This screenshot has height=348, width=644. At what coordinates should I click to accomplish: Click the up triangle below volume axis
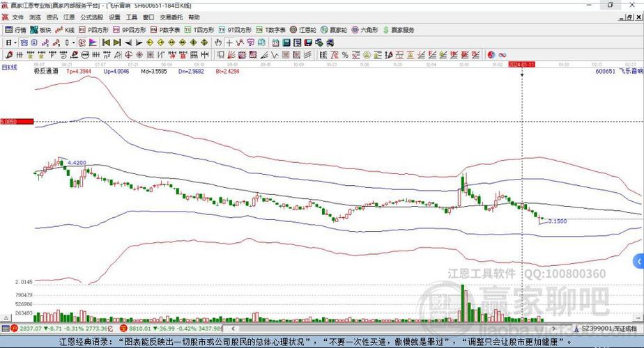pos(6,317)
